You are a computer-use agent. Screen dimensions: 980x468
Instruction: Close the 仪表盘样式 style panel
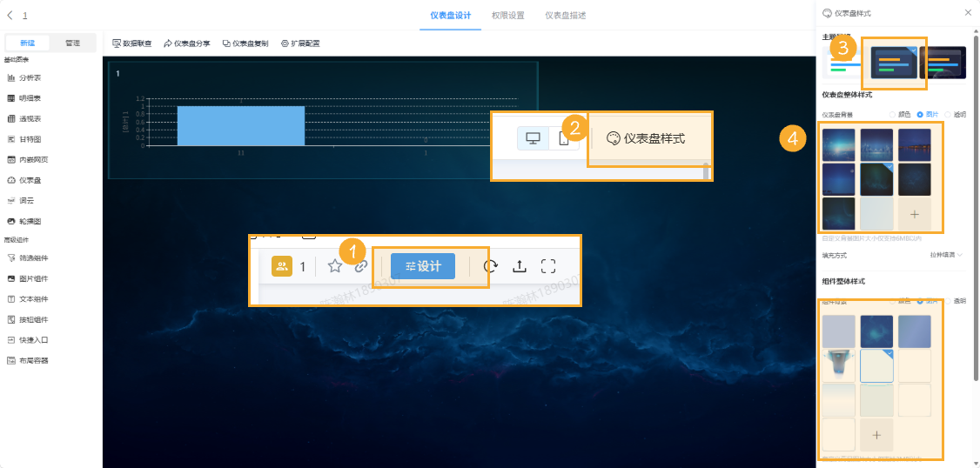[968, 12]
